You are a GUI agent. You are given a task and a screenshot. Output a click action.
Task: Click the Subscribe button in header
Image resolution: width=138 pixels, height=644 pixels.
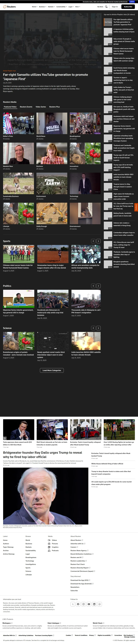point(128,7)
